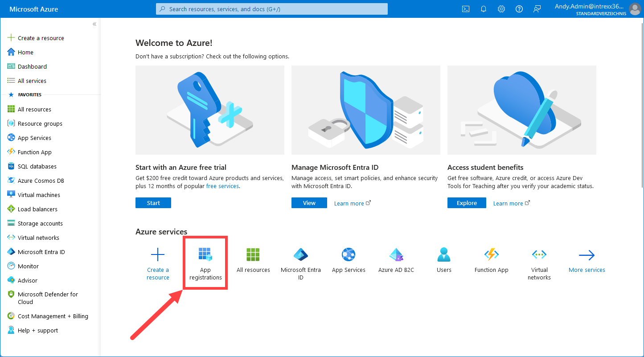Open the account avatar picture
644x357 pixels.
(x=635, y=9)
